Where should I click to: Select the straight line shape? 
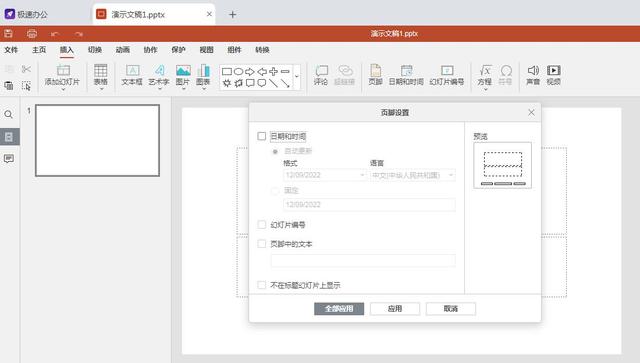pos(273,83)
